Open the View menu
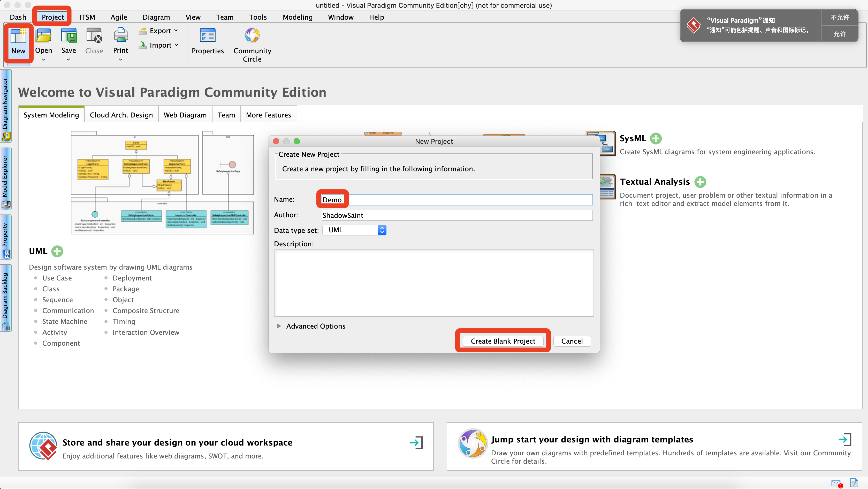This screenshot has width=868, height=489. (x=193, y=17)
